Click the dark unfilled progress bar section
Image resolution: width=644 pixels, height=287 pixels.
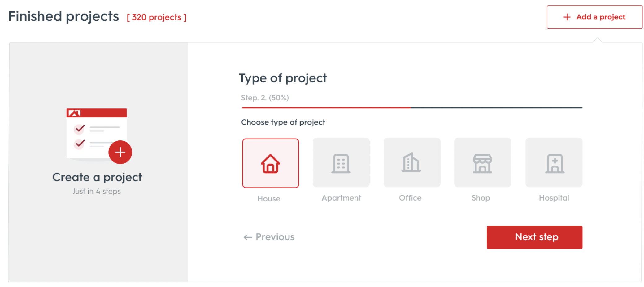click(497, 108)
